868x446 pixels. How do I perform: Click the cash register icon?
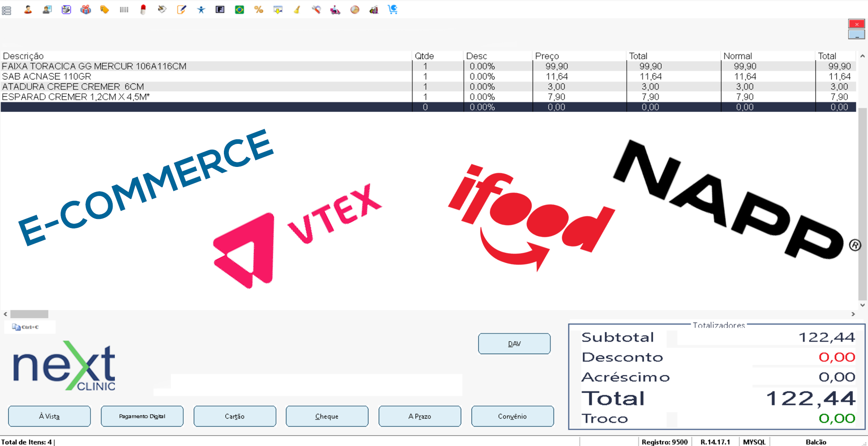(66, 9)
